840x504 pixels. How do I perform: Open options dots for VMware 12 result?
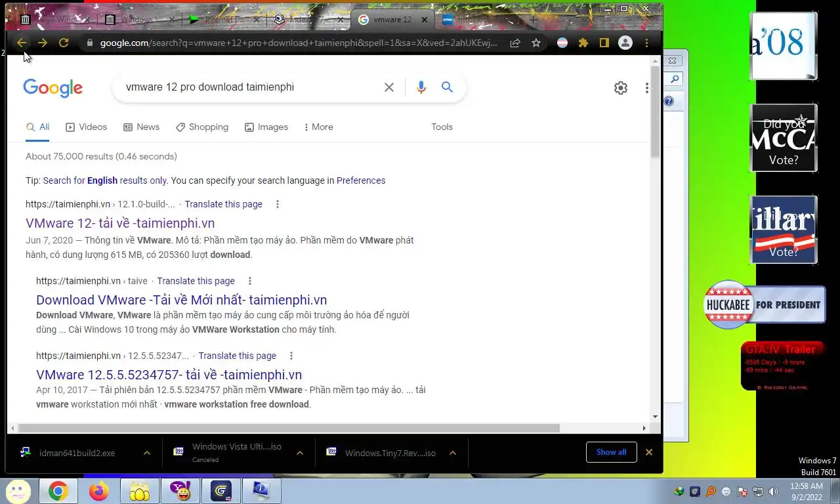point(278,204)
